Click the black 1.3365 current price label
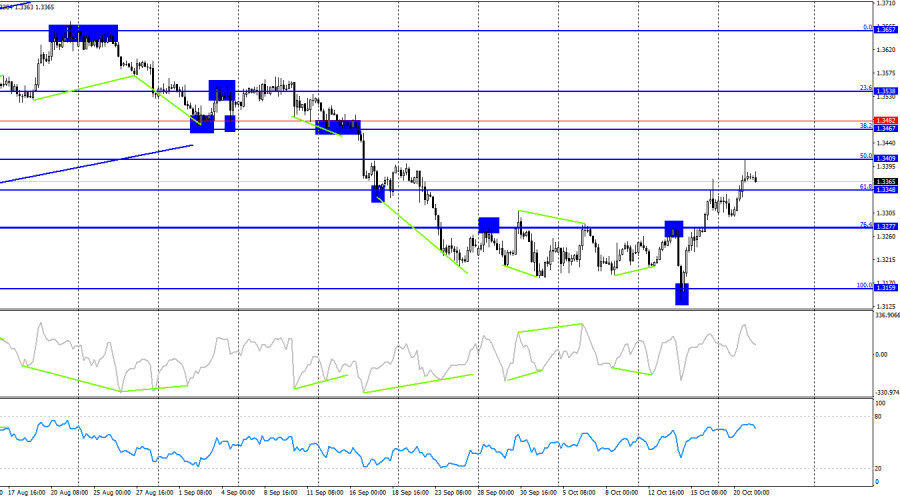Image resolution: width=900 pixels, height=500 pixels. [885, 181]
